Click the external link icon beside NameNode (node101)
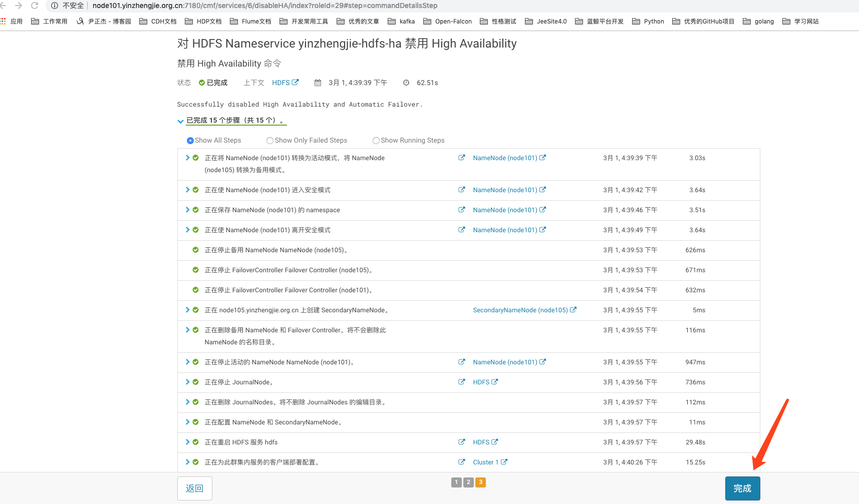Screen dimensions: 859x504 [x=543, y=157]
